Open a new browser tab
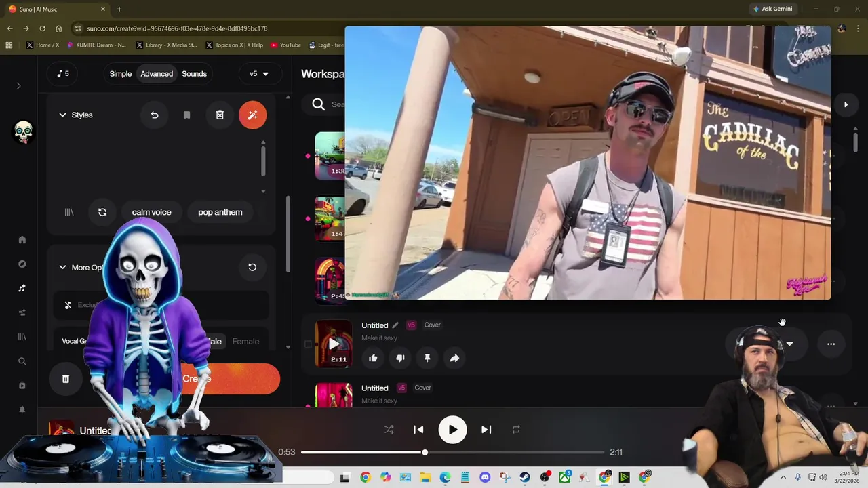 coord(119,9)
